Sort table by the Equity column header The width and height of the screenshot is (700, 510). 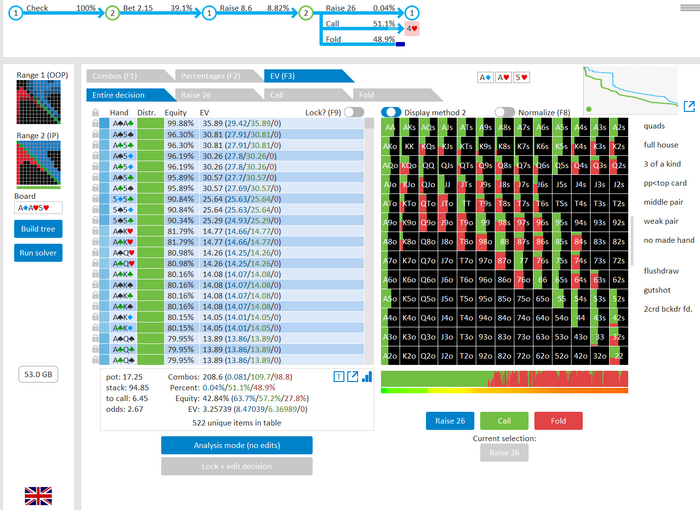pos(175,113)
